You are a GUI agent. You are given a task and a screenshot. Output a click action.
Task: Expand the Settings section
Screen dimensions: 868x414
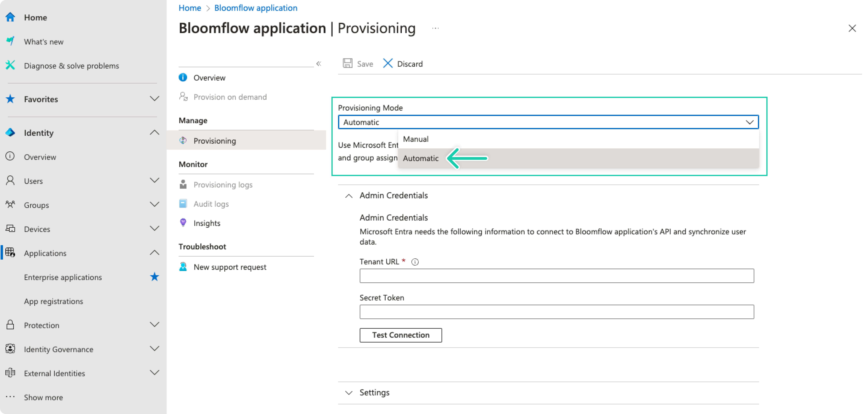tap(349, 393)
